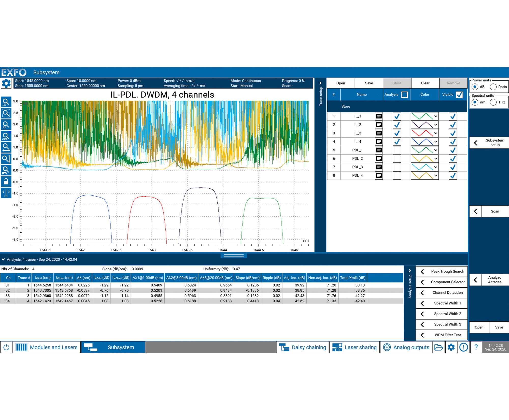
Task: Switch to Modules and Lasers tab
Action: (x=47, y=347)
